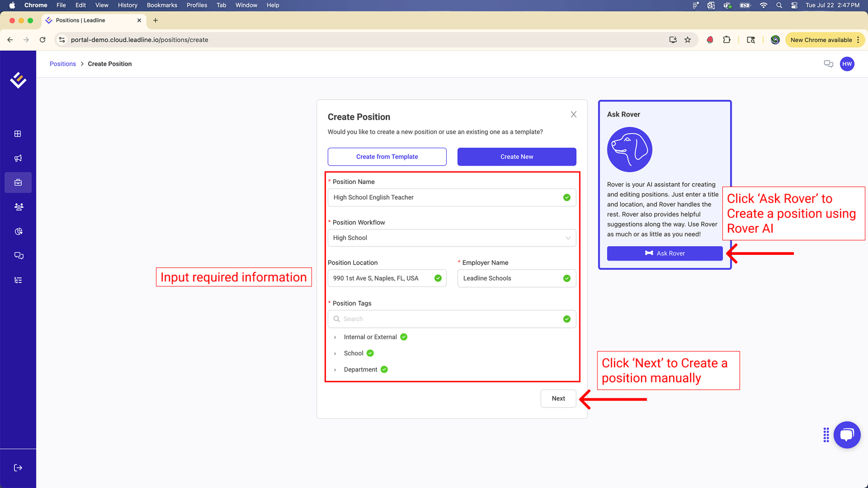The width and height of the screenshot is (868, 488).
Task: Open the Profiles menu
Action: (197, 5)
